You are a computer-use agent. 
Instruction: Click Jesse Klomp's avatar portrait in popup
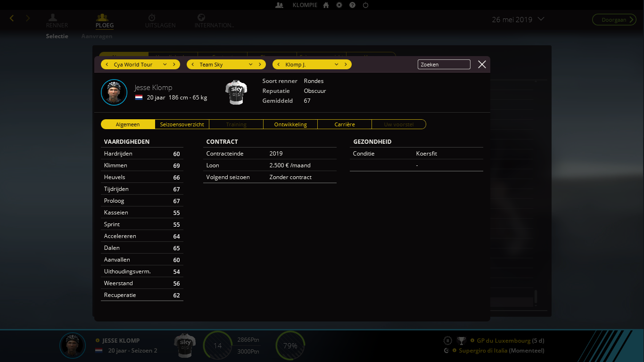114,92
